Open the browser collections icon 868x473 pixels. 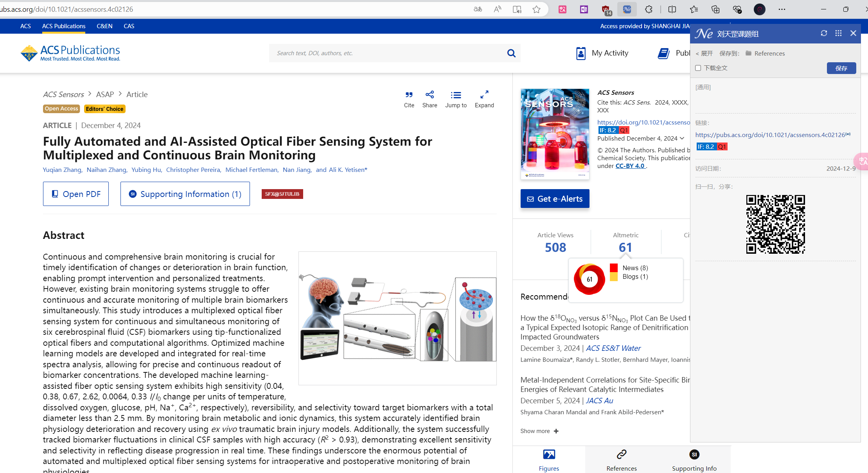pos(715,9)
